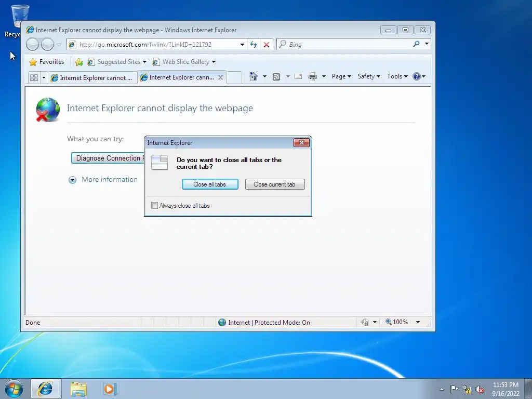The width and height of the screenshot is (532, 399).
Task: Open zoom level dropdown arrow
Action: coord(418,322)
